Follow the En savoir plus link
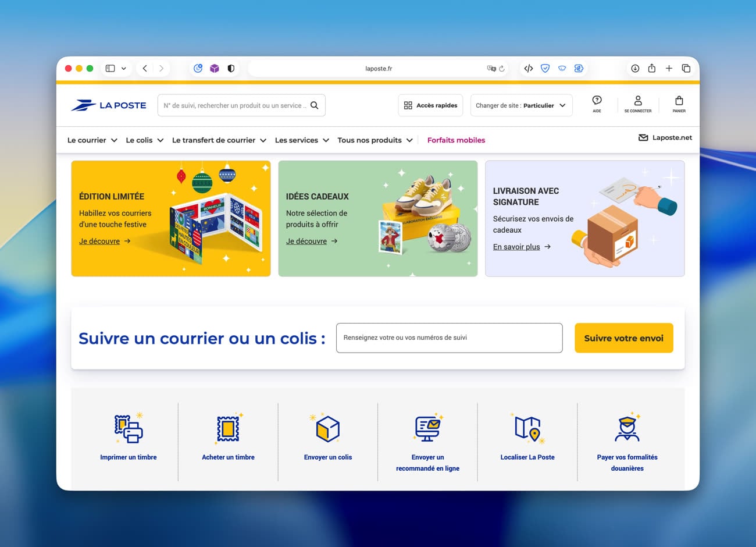This screenshot has height=547, width=756. click(516, 247)
